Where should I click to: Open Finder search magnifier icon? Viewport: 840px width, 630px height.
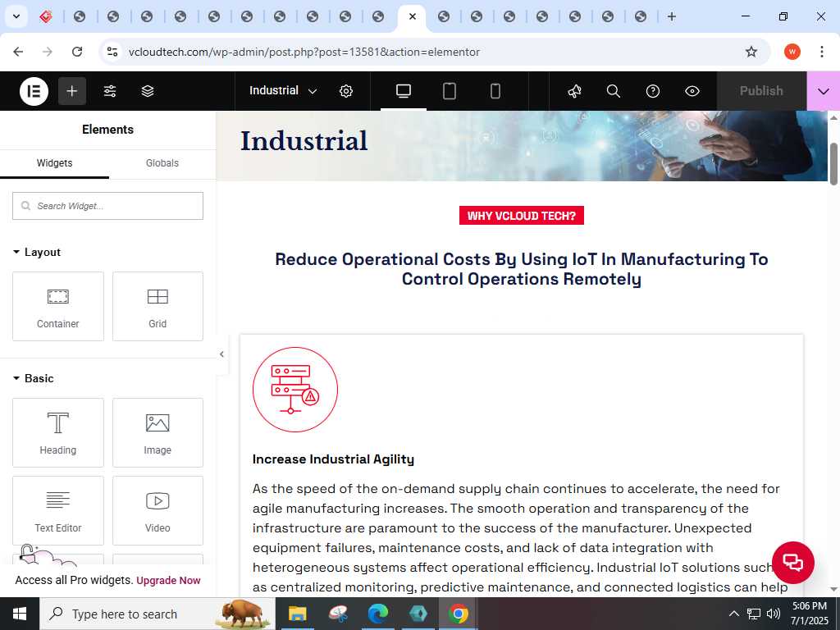coord(614,91)
